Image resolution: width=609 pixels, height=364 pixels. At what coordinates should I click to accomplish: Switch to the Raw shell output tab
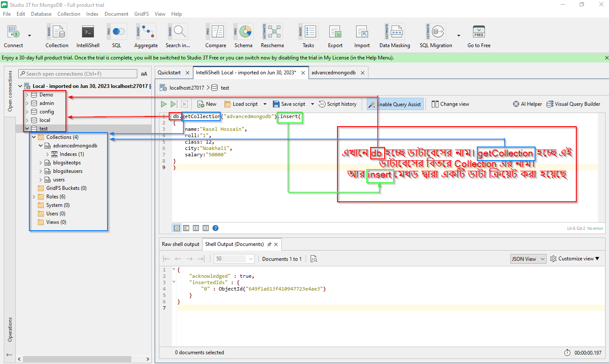point(180,244)
